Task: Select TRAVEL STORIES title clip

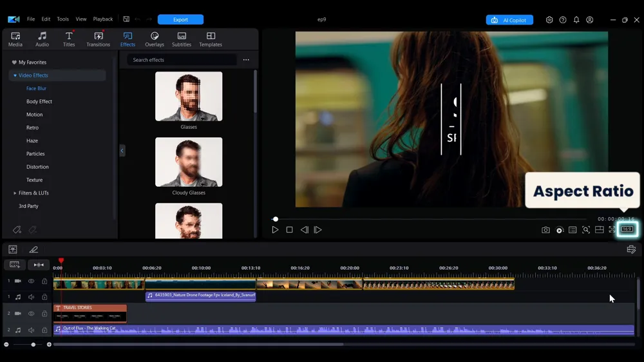Action: (90, 313)
